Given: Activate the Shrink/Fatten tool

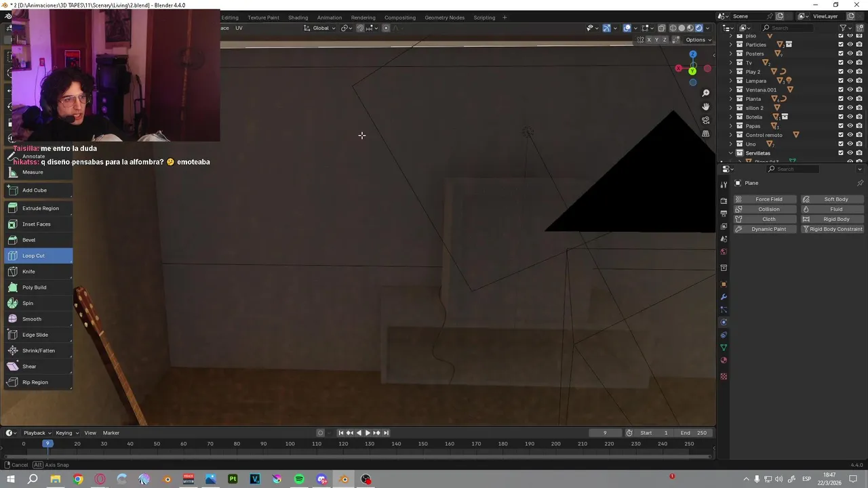Looking at the screenshot, I should point(38,350).
